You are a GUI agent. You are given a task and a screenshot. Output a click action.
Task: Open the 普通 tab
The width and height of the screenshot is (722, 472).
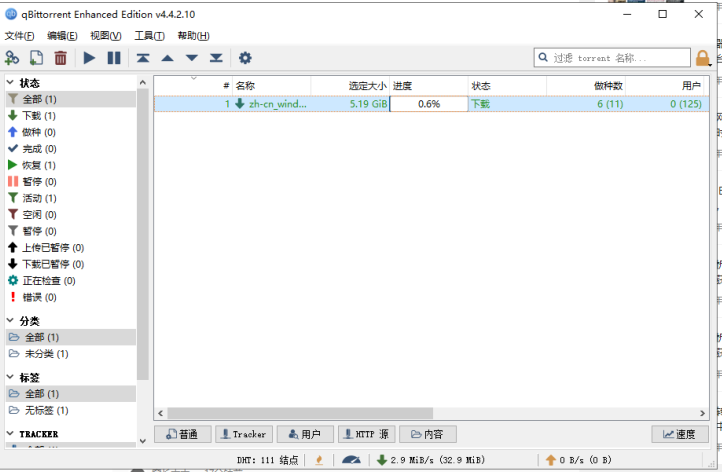[183, 434]
